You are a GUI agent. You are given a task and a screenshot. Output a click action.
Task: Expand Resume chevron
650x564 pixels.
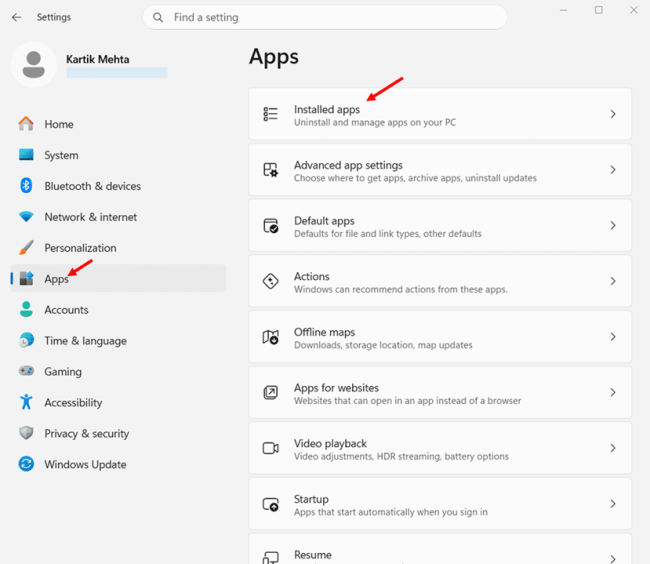(613, 559)
